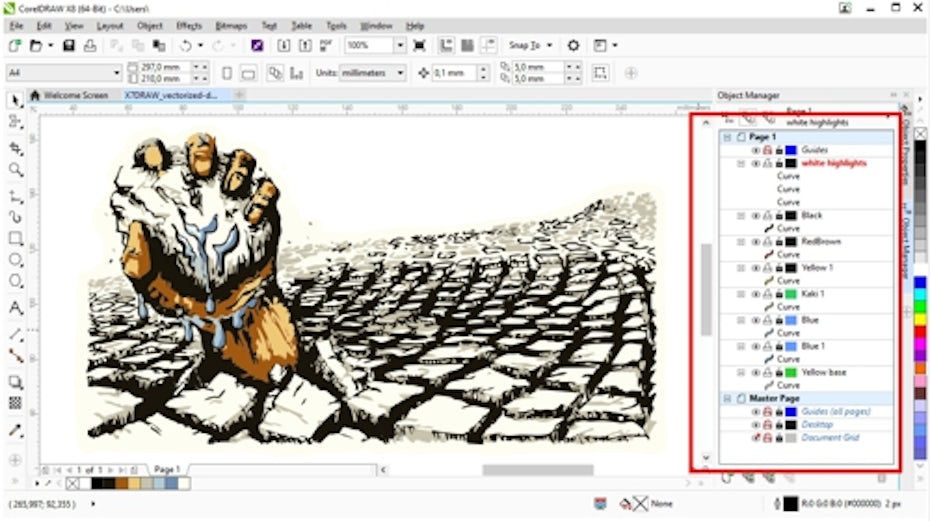Open the Snap To dropdown
The width and height of the screenshot is (930, 521).
[530, 46]
